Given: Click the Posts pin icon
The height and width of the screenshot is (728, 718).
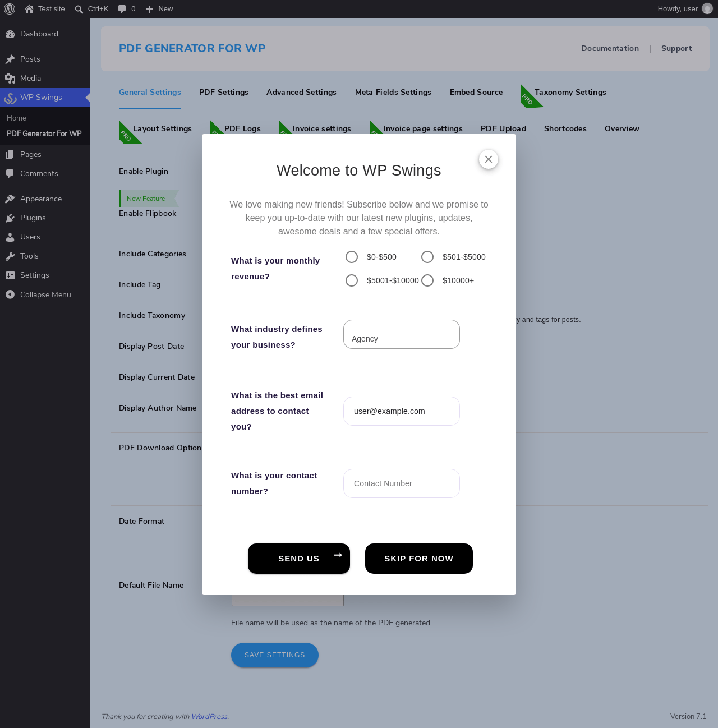Looking at the screenshot, I should (x=10, y=59).
